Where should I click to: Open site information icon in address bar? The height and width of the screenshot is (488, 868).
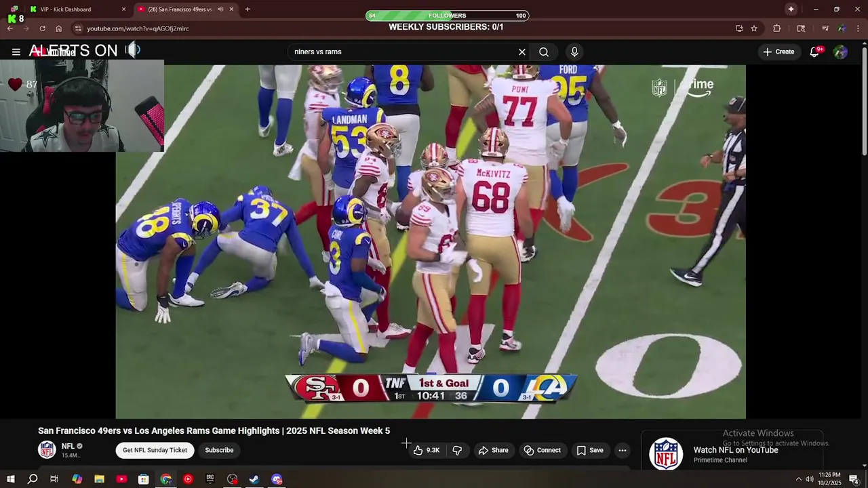pyautogui.click(x=78, y=28)
